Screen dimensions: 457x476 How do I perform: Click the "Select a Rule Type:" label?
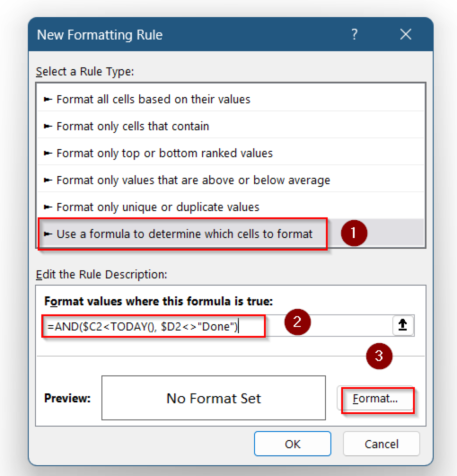(x=85, y=72)
